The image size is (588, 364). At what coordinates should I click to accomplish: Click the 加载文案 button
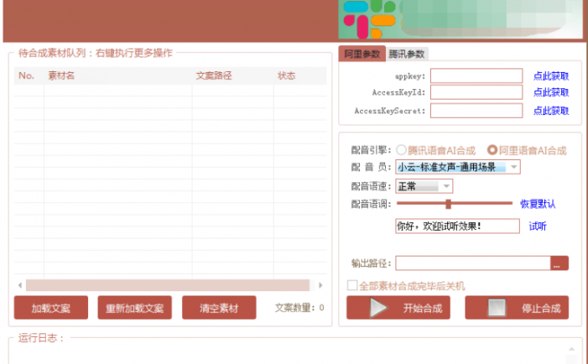(51, 308)
